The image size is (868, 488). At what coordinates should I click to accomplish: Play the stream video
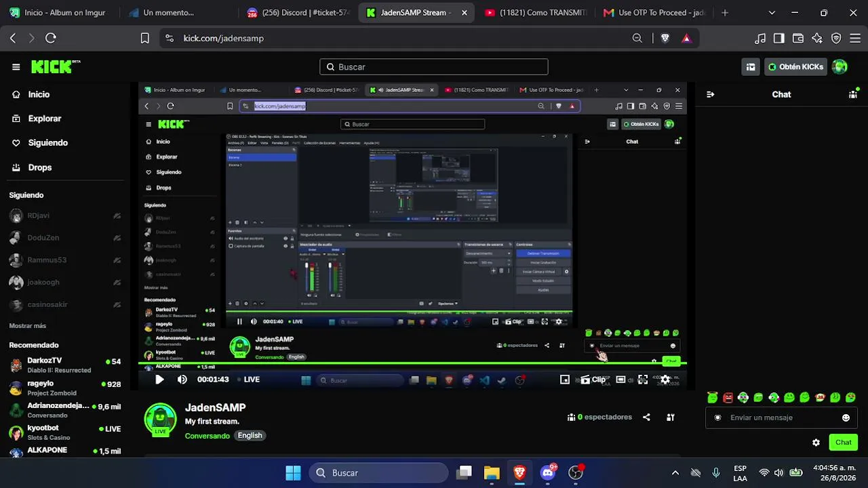click(x=159, y=380)
